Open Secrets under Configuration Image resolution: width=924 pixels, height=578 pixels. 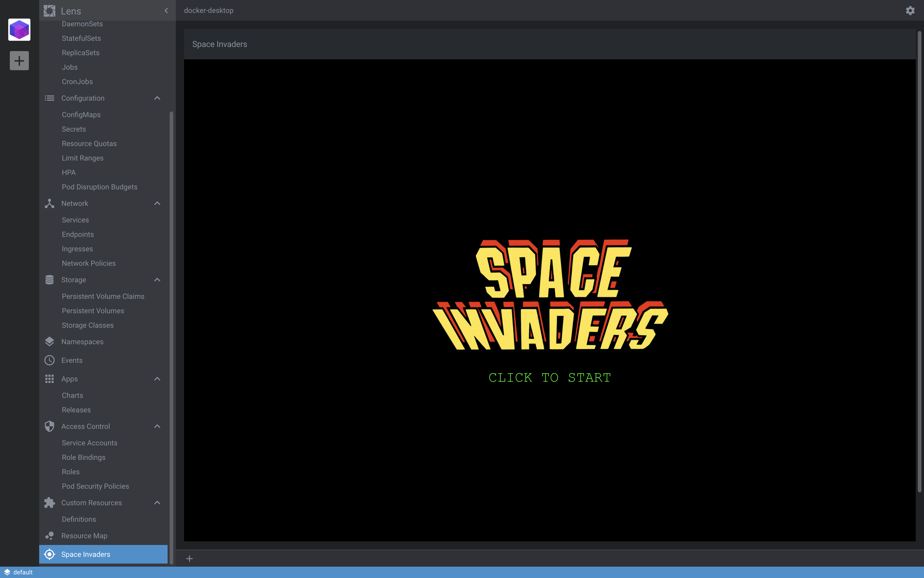click(74, 129)
